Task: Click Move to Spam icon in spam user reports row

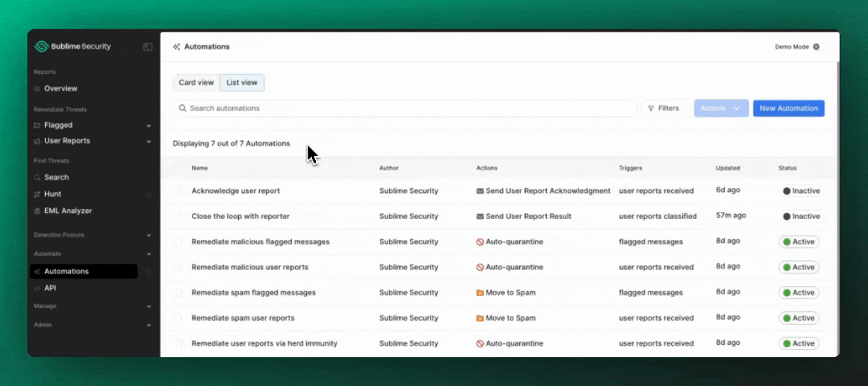Action: [x=480, y=318]
